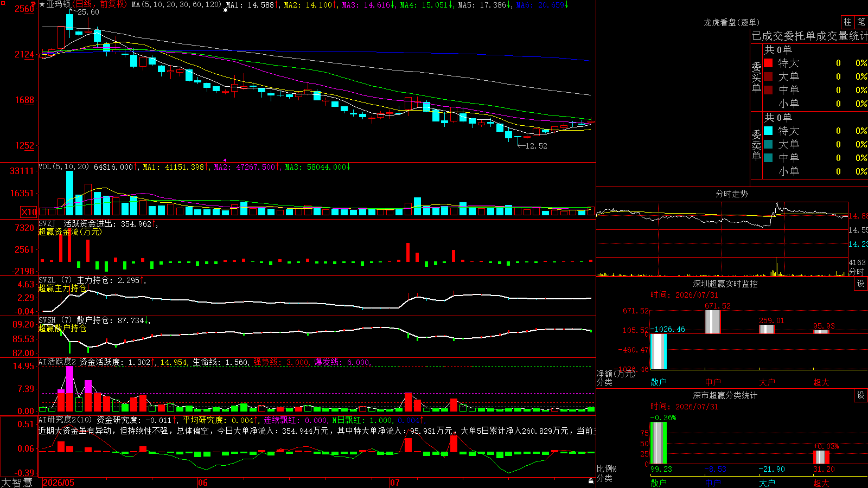Image resolution: width=868 pixels, height=488 pixels.
Task: Click the dark red 大单 buy-order swatch
Action: coord(768,76)
